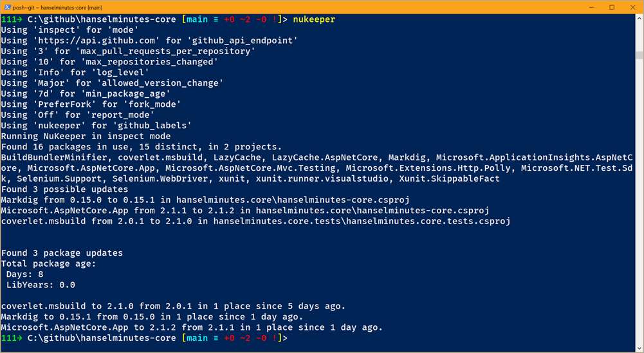Maximize the posh-git terminal window

coord(612,7)
